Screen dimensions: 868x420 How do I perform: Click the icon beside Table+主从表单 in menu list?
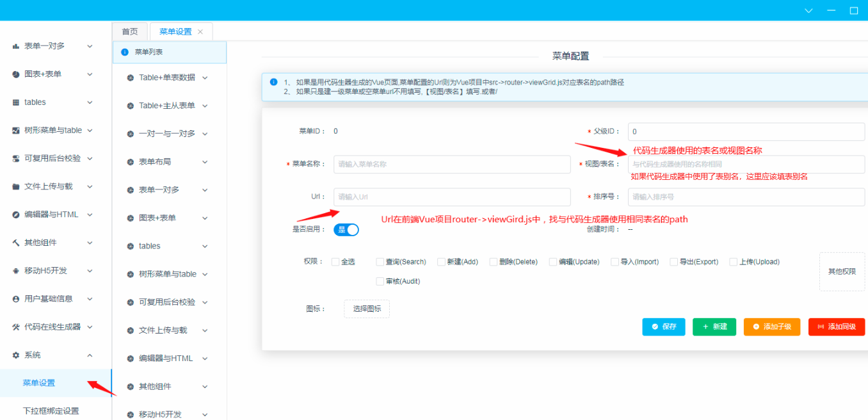point(130,106)
